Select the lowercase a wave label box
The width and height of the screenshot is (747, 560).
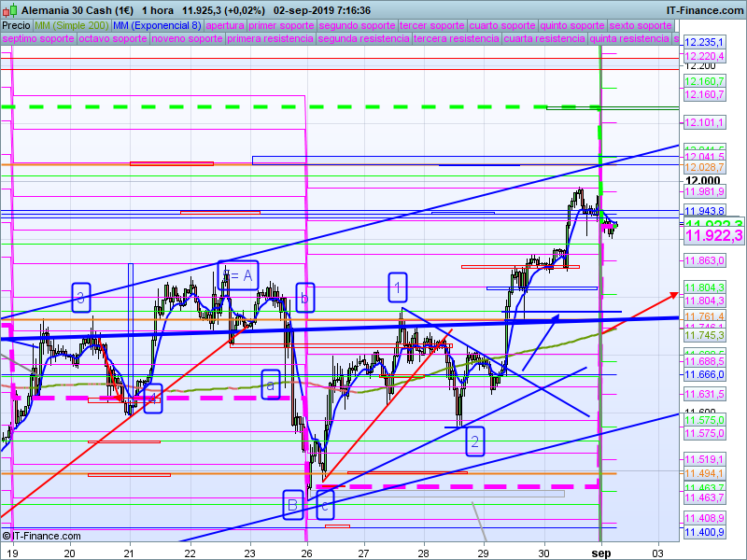tap(271, 385)
